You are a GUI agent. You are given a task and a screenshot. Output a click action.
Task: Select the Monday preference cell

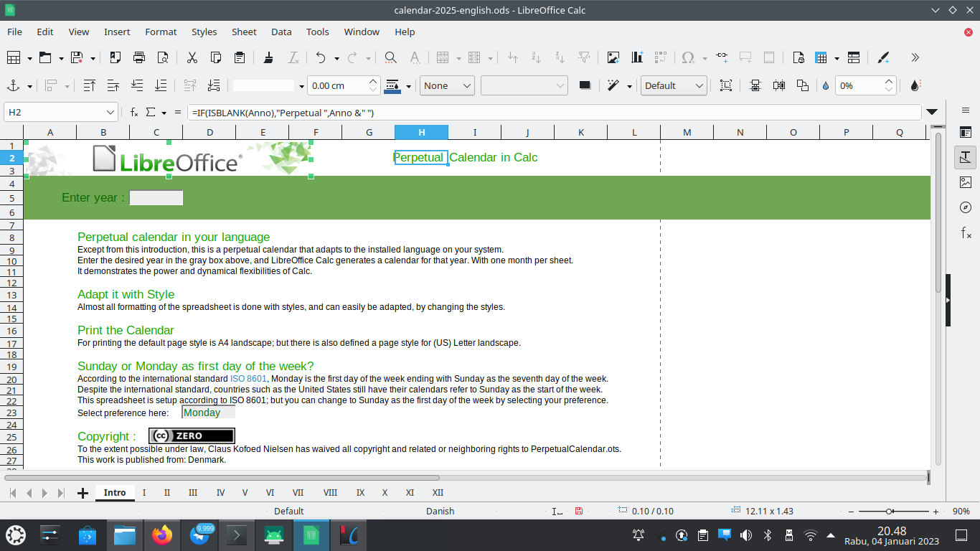[208, 413]
